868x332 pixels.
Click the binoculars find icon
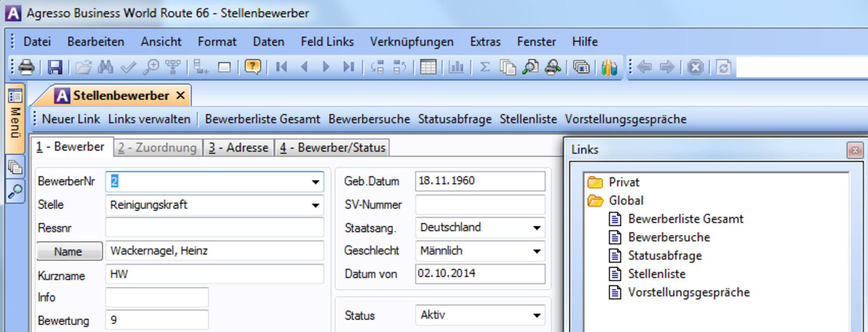tap(105, 67)
